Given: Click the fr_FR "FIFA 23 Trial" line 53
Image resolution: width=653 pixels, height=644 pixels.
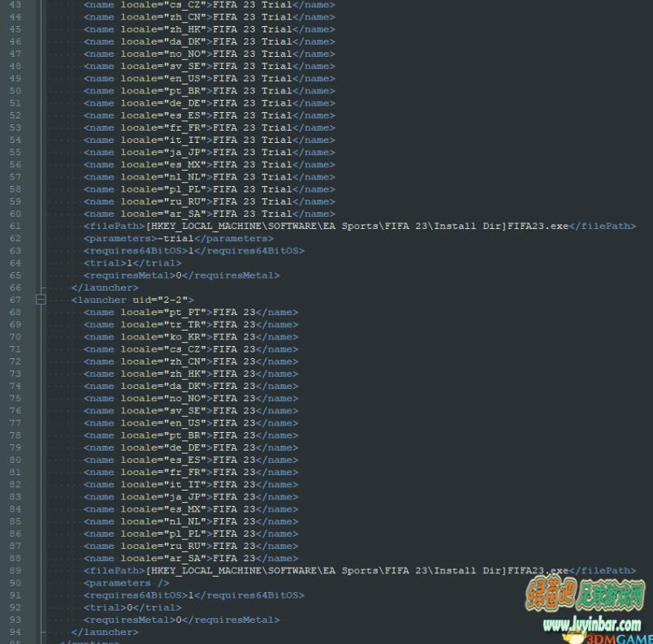Looking at the screenshot, I should [x=210, y=128].
